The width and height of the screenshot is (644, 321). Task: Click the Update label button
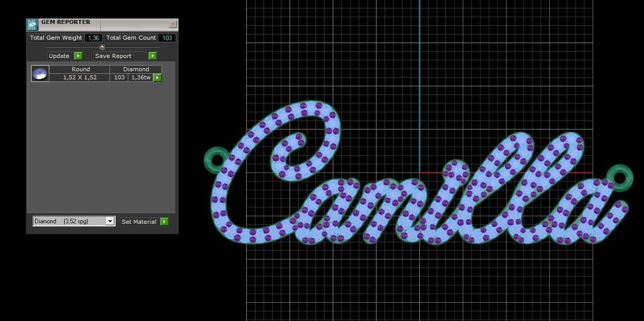click(61, 56)
